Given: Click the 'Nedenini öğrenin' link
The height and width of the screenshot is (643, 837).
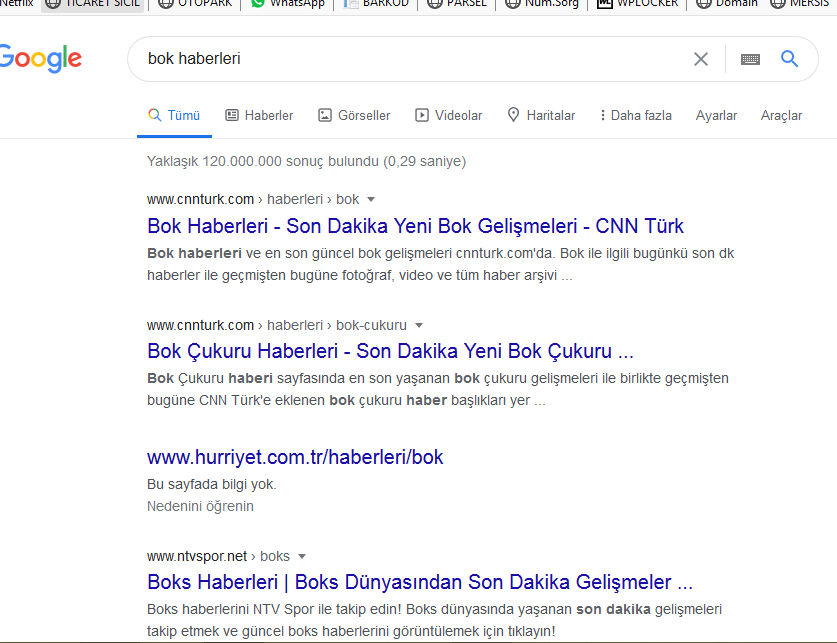Looking at the screenshot, I should (200, 506).
